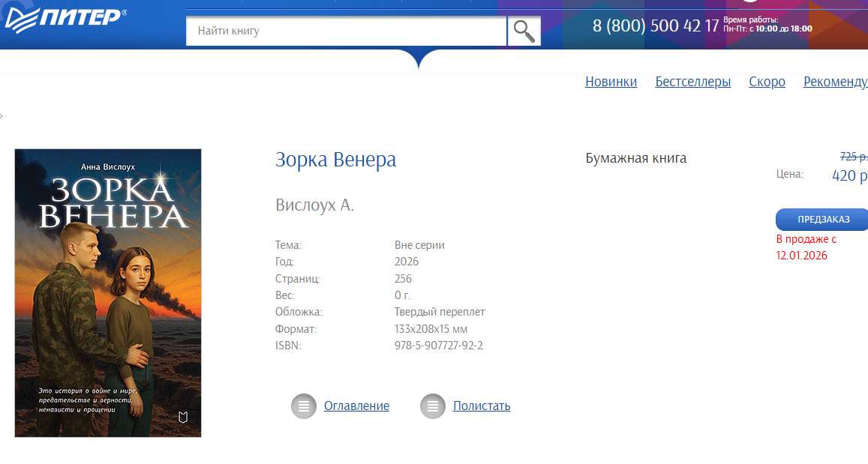
Task: Click the Полистать list icon
Action: [x=432, y=406]
